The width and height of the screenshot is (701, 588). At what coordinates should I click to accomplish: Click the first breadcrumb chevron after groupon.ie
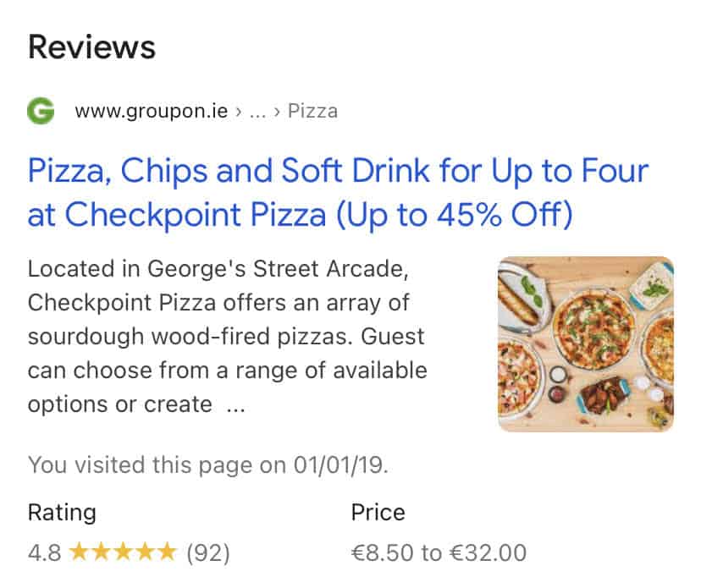238,112
